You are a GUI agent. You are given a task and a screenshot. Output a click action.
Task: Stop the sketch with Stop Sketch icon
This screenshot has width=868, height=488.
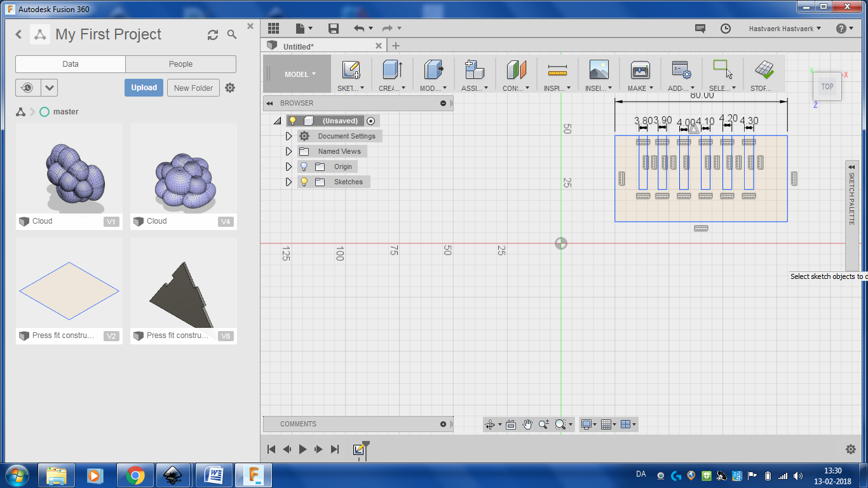(764, 70)
